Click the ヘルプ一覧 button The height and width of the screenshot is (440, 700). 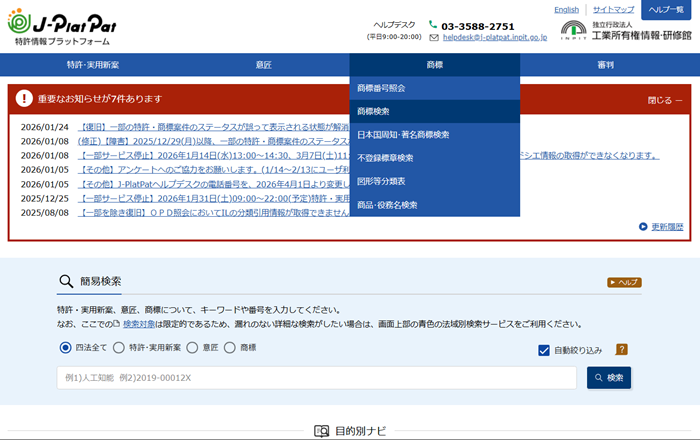(x=666, y=9)
